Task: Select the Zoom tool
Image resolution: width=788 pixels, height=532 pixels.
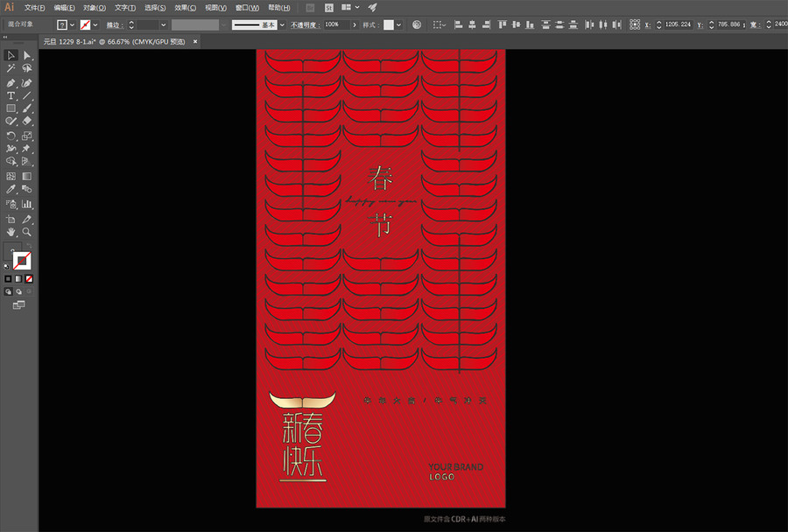Action: coord(27,232)
